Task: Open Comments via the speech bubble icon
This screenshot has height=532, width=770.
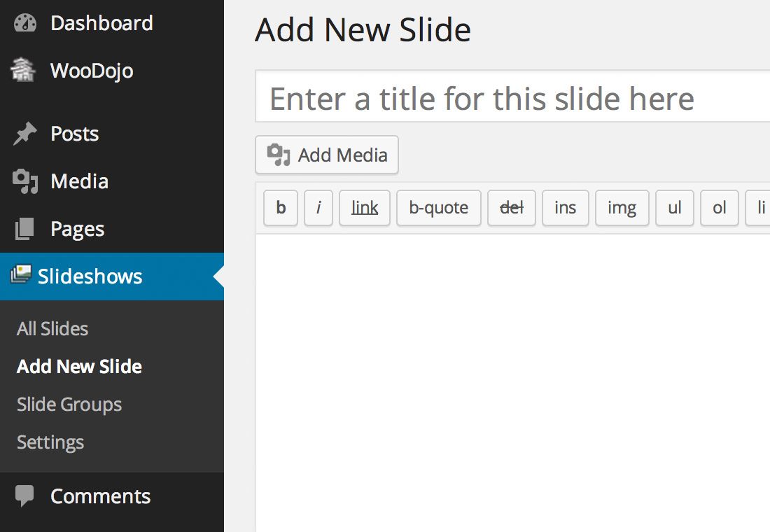Action: point(23,496)
